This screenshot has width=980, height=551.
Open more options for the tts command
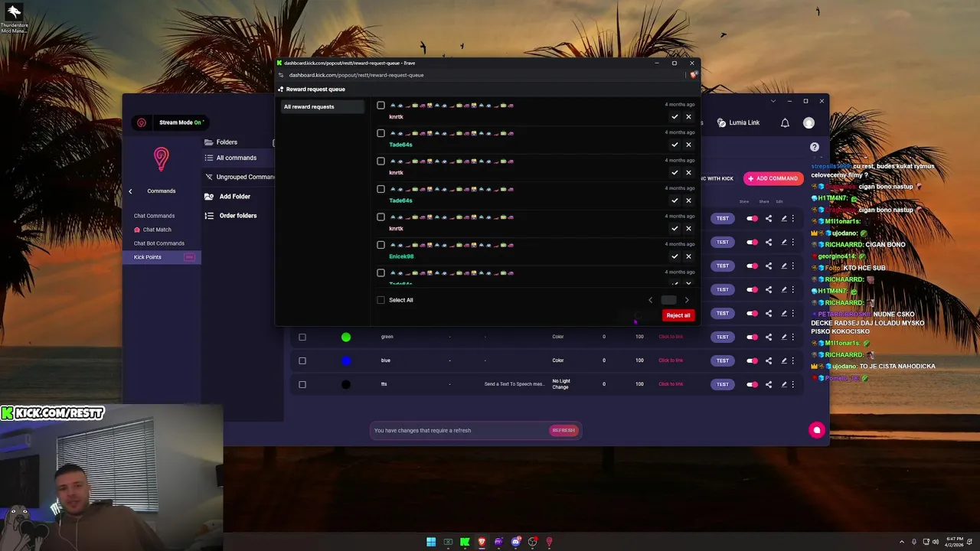point(793,384)
